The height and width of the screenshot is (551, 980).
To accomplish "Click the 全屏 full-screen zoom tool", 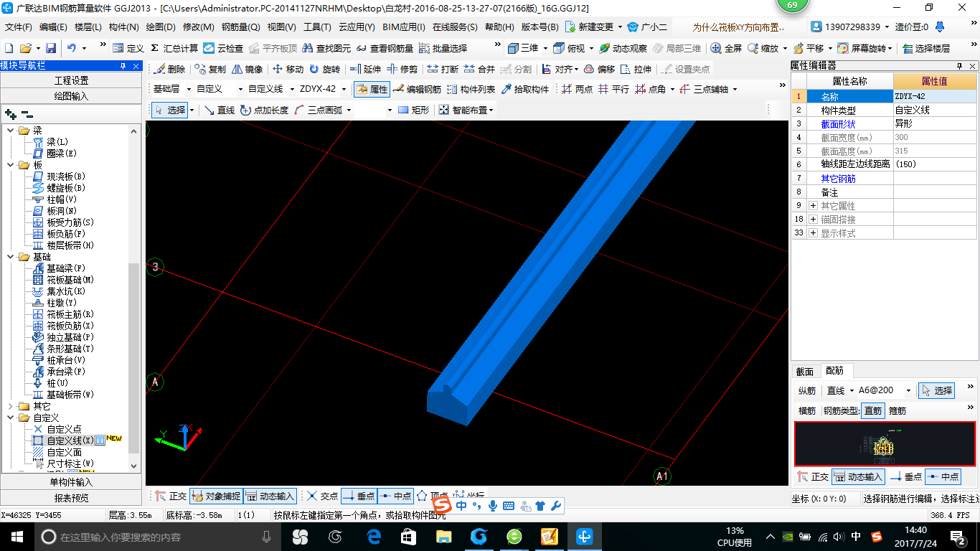I will click(x=726, y=48).
